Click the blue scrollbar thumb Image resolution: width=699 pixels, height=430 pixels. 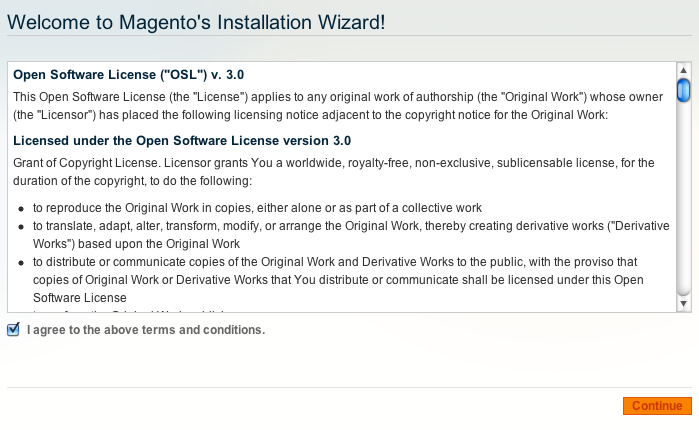pyautogui.click(x=683, y=90)
